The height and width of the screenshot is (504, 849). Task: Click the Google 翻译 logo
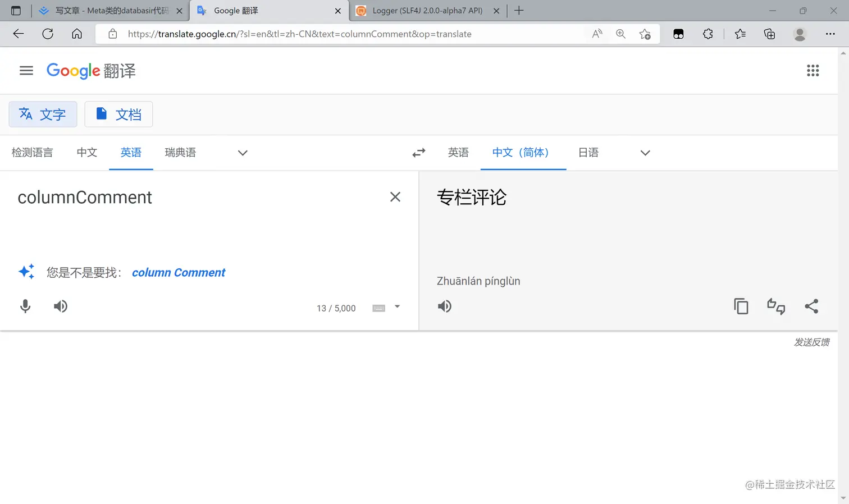91,71
